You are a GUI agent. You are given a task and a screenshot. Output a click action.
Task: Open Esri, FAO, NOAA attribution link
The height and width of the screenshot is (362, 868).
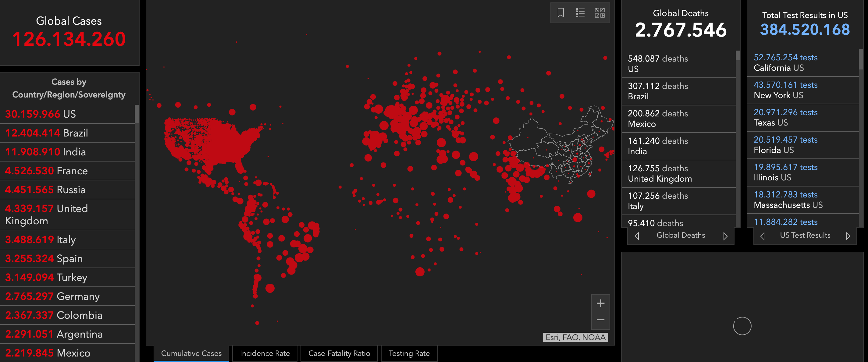[575, 337]
